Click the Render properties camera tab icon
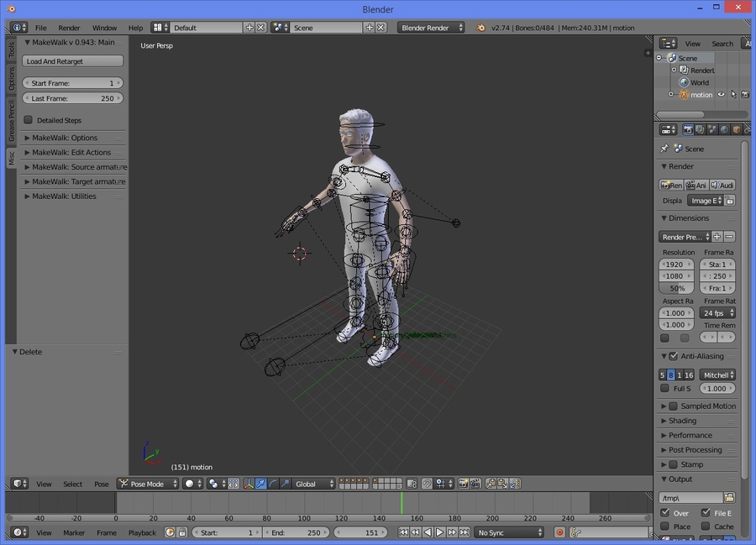 [x=688, y=129]
